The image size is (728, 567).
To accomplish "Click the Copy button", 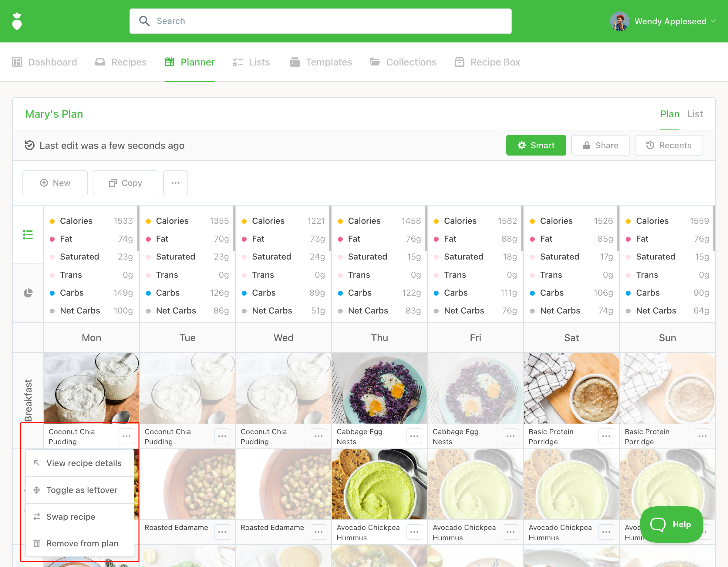I will [x=125, y=183].
